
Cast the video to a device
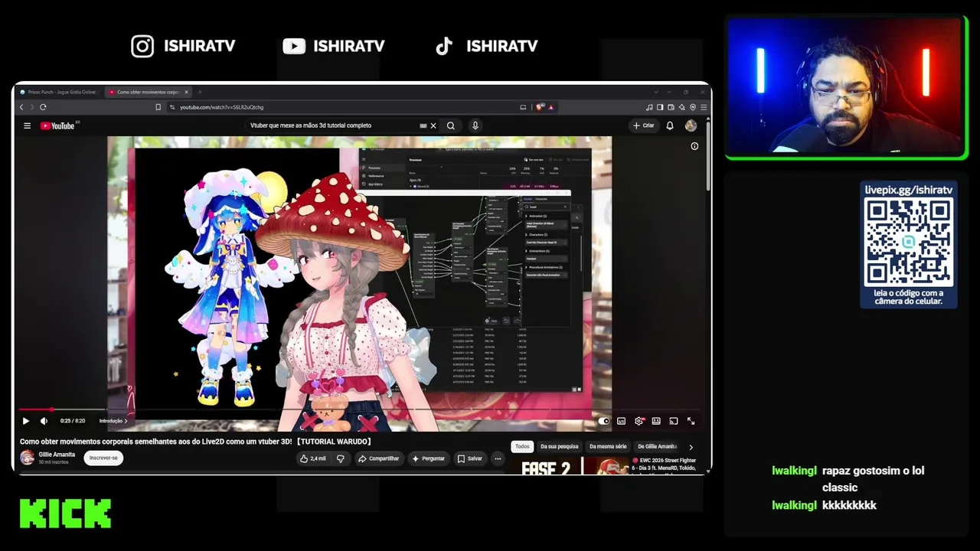[674, 421]
